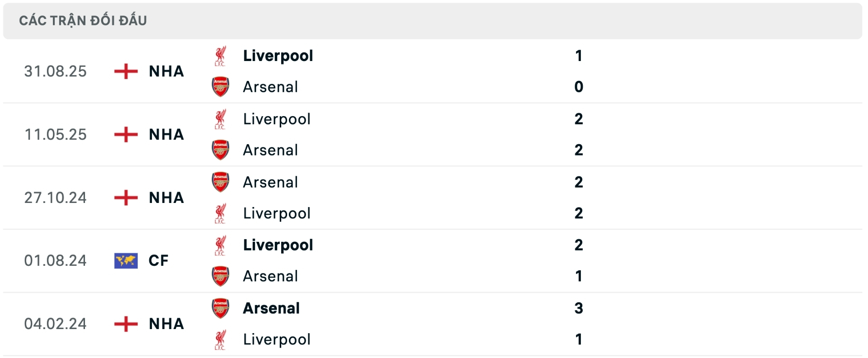Click the Arsenal badge in the 27.10.24 row
Viewport: 868px width, 358px height.
[220, 182]
